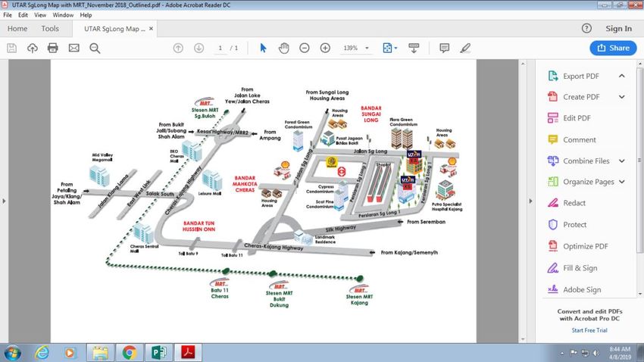
Task: Click the Share button
Action: (613, 48)
